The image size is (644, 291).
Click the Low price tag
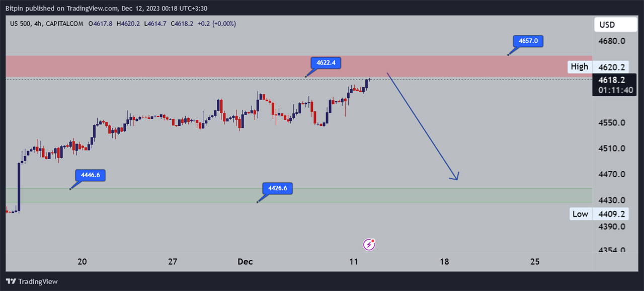580,214
